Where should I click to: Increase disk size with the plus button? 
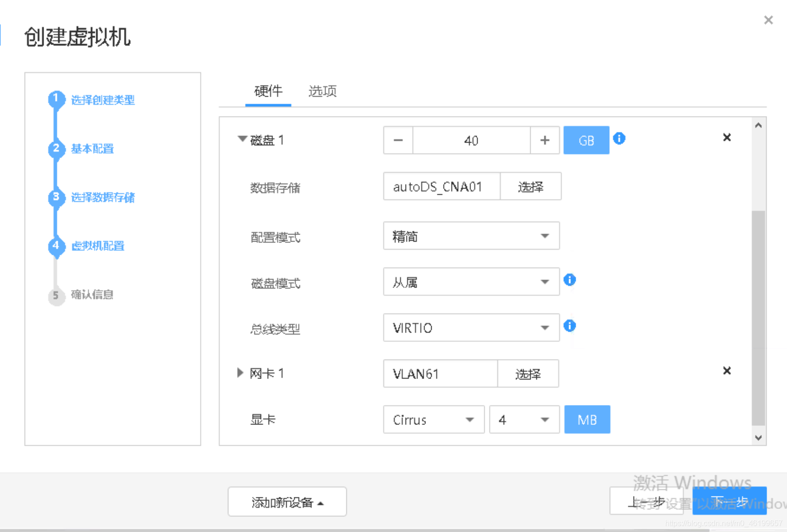545,140
